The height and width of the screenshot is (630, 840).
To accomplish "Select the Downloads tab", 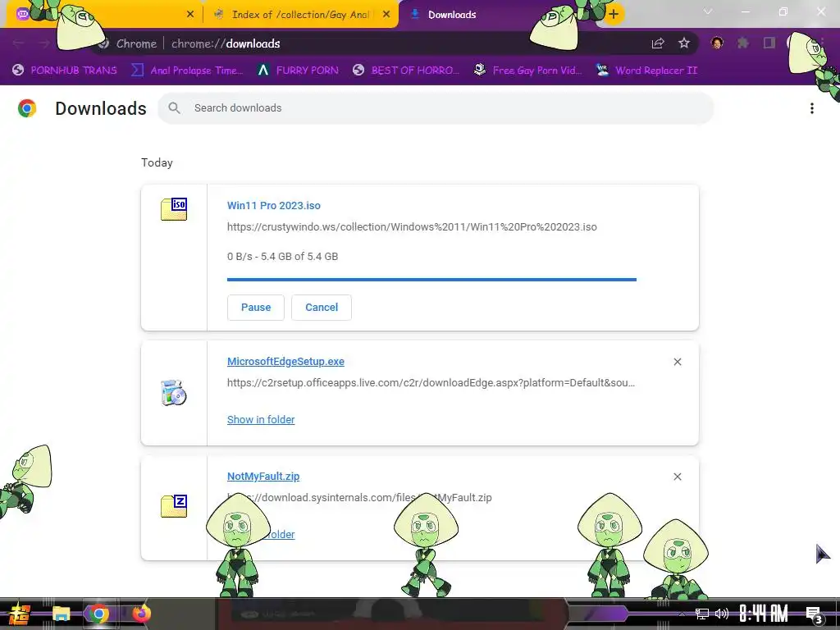I will pos(452,15).
